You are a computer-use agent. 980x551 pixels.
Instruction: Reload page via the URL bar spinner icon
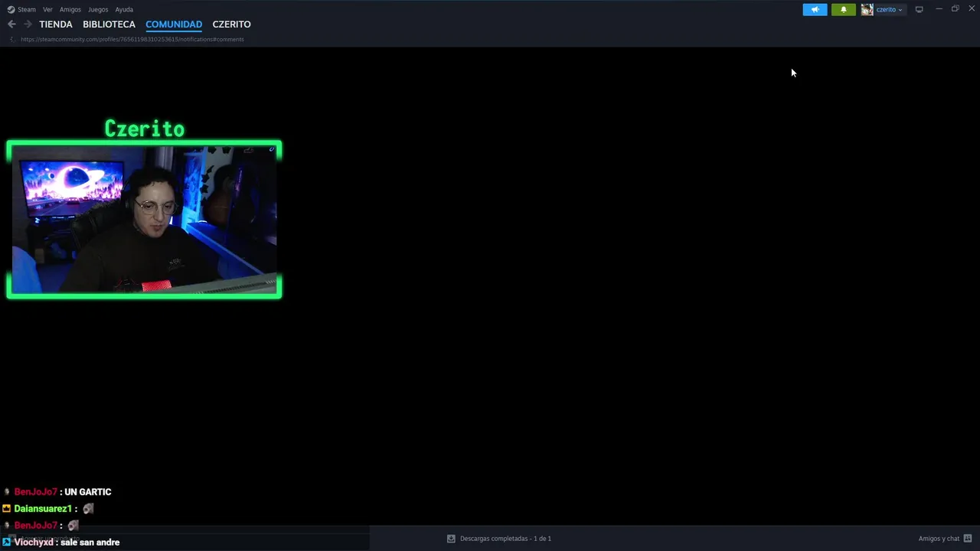pos(12,39)
